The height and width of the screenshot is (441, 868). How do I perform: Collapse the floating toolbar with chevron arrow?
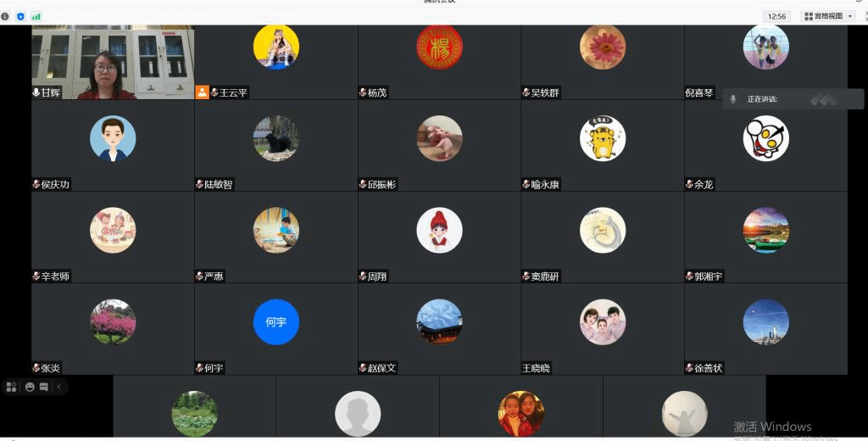(58, 387)
